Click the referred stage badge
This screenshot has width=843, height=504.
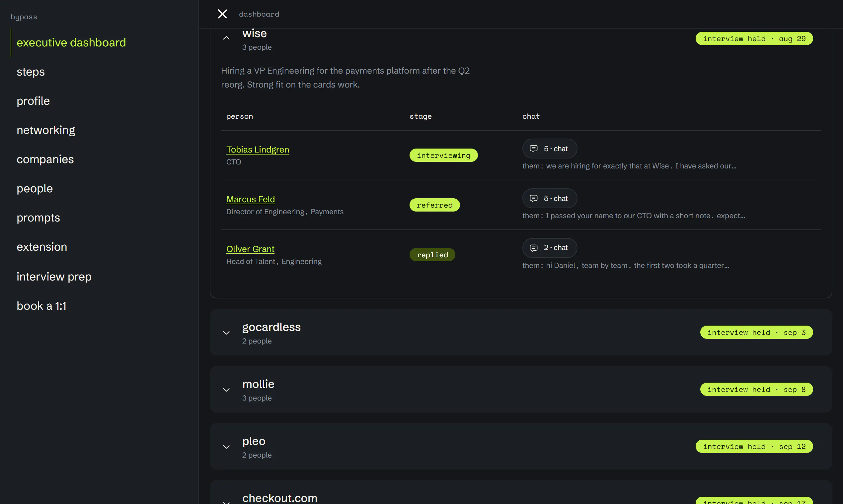434,205
